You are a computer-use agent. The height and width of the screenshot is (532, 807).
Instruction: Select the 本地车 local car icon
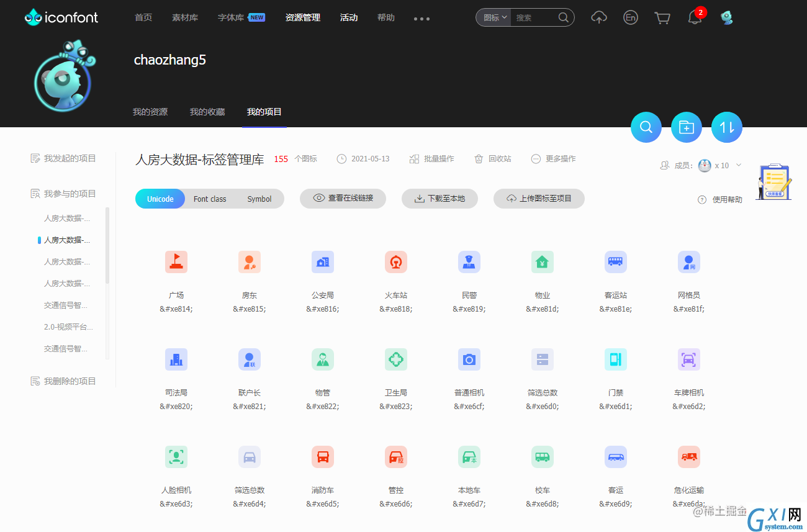point(469,457)
